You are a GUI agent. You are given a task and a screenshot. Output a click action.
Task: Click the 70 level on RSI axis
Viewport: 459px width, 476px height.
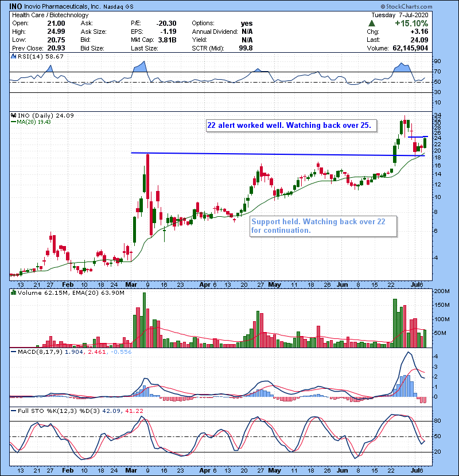coord(437,72)
